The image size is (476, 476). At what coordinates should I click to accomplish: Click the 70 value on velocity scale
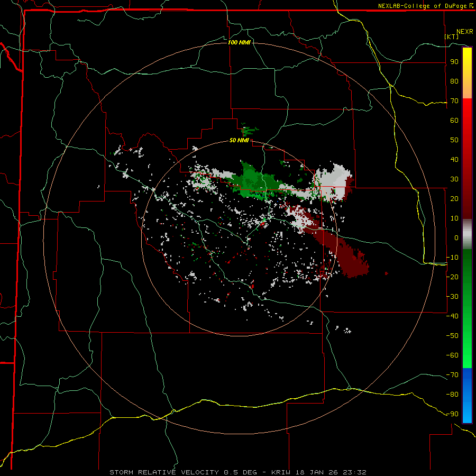454,101
